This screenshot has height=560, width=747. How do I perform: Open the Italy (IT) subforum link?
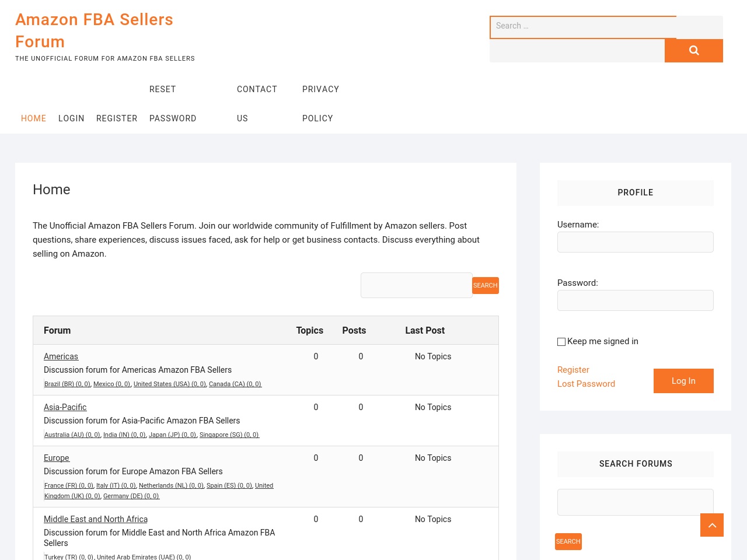[x=116, y=485]
